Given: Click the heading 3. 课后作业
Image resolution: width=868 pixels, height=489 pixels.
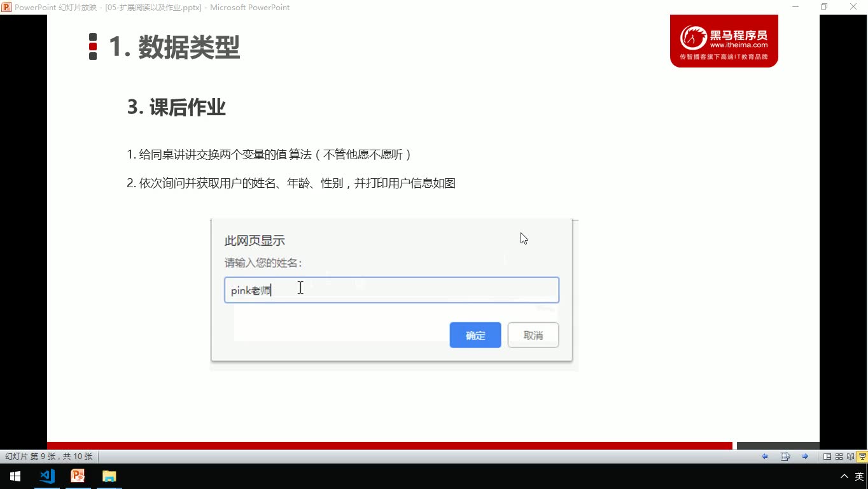Looking at the screenshot, I should coord(177,107).
